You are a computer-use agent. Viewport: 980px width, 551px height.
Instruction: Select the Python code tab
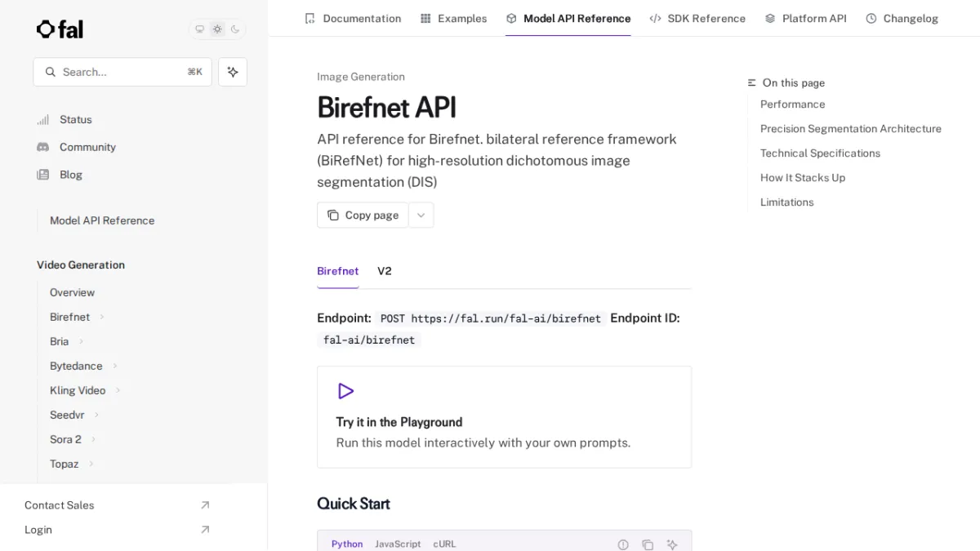(x=347, y=544)
